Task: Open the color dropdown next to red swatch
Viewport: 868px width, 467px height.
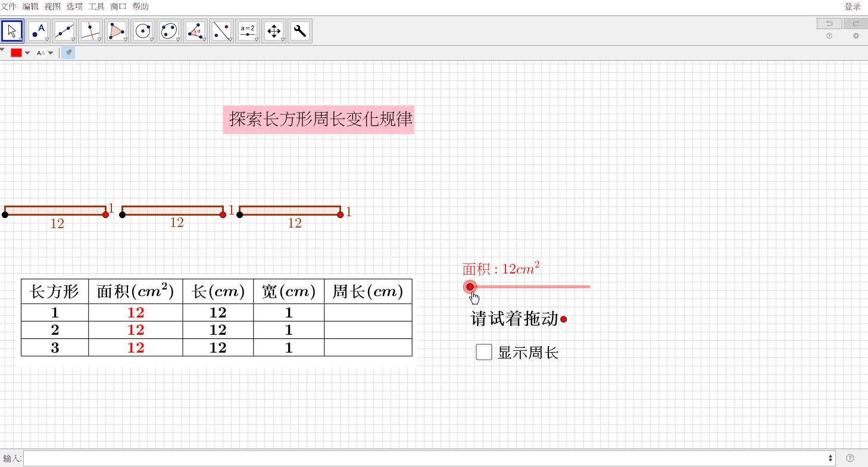Action: pos(27,52)
